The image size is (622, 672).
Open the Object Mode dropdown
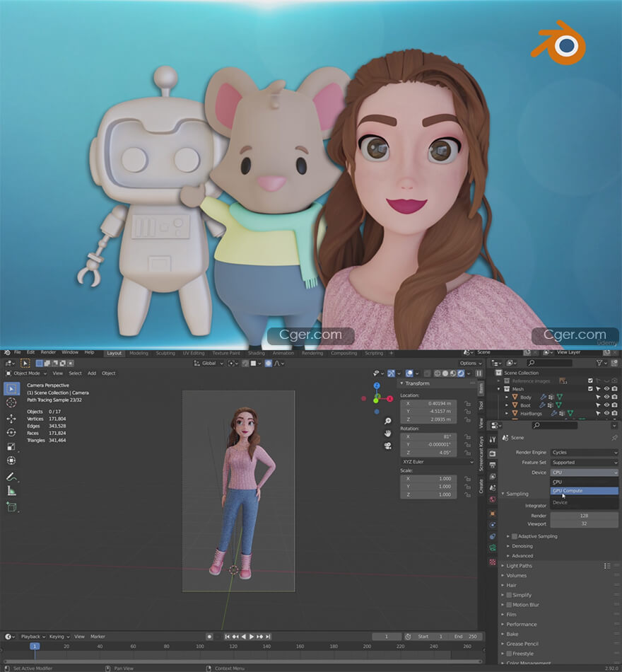(x=26, y=373)
